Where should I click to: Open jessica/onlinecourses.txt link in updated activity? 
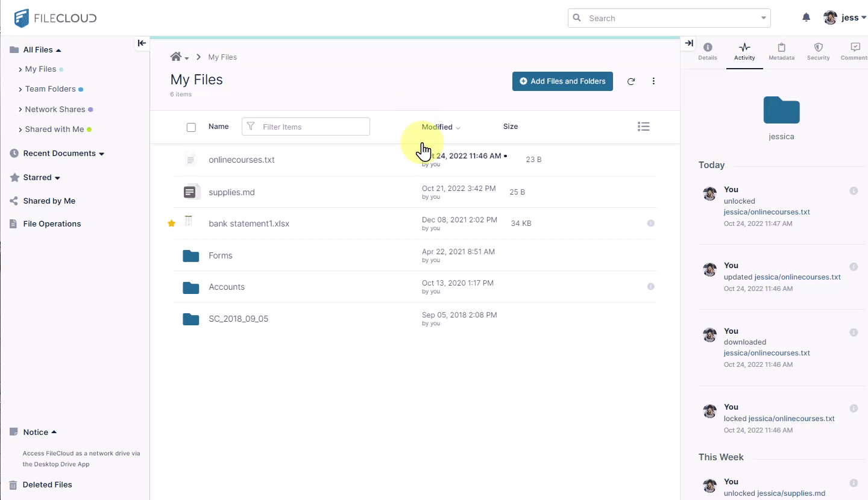[797, 277]
